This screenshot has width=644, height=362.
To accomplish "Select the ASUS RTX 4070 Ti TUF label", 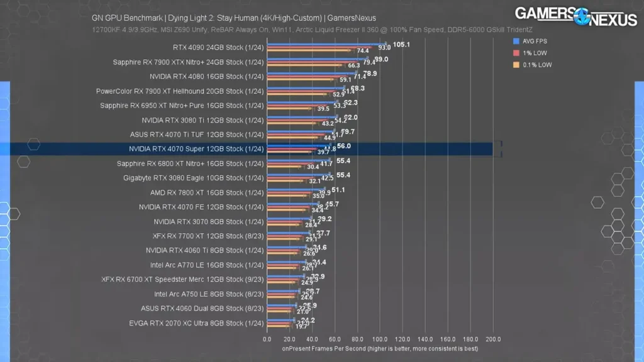I will 197,134.
